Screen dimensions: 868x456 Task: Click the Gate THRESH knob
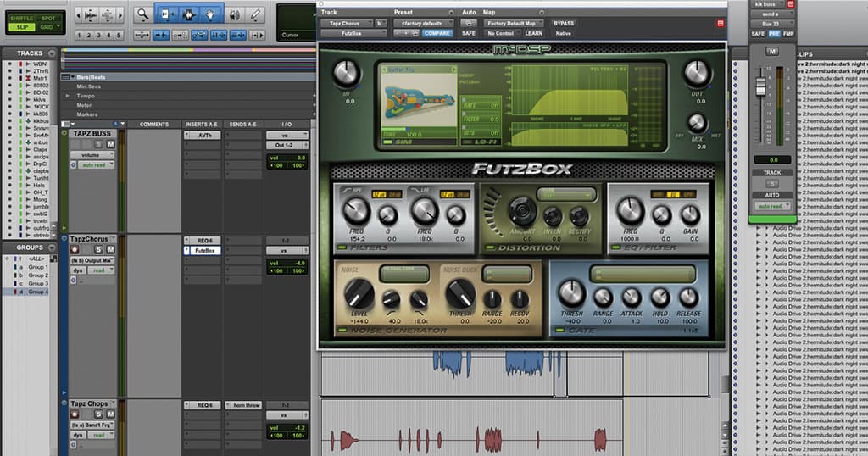point(571,293)
